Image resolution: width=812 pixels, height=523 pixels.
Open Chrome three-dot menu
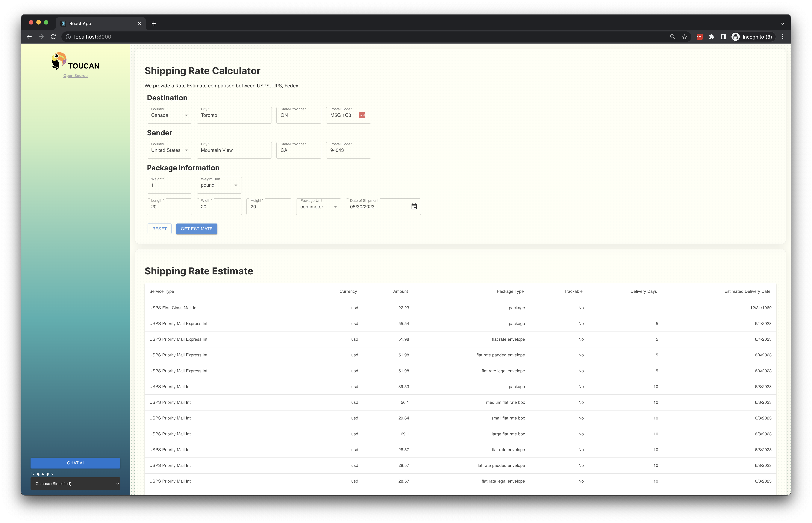782,37
